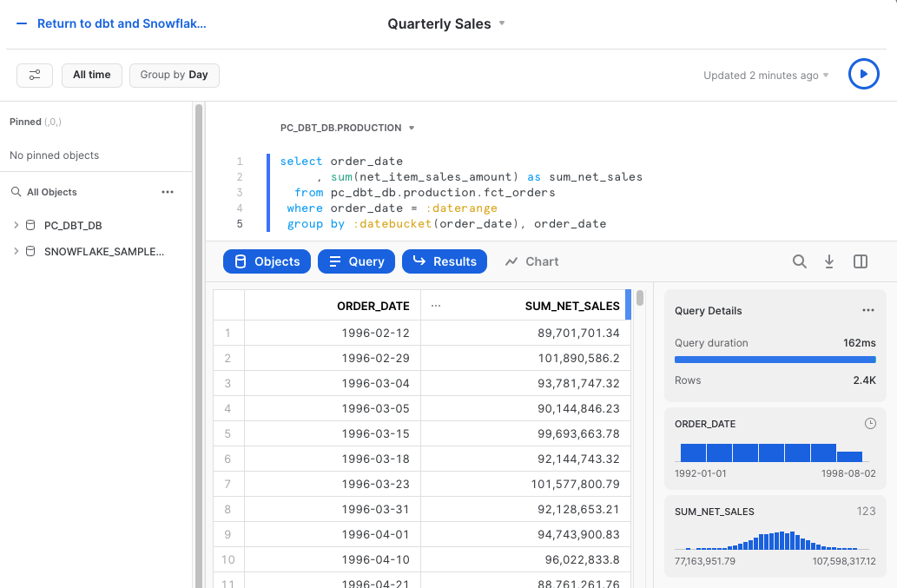Click the clock icon on ORDER_DATE panel
Screen dimensions: 897x588
[870, 423]
